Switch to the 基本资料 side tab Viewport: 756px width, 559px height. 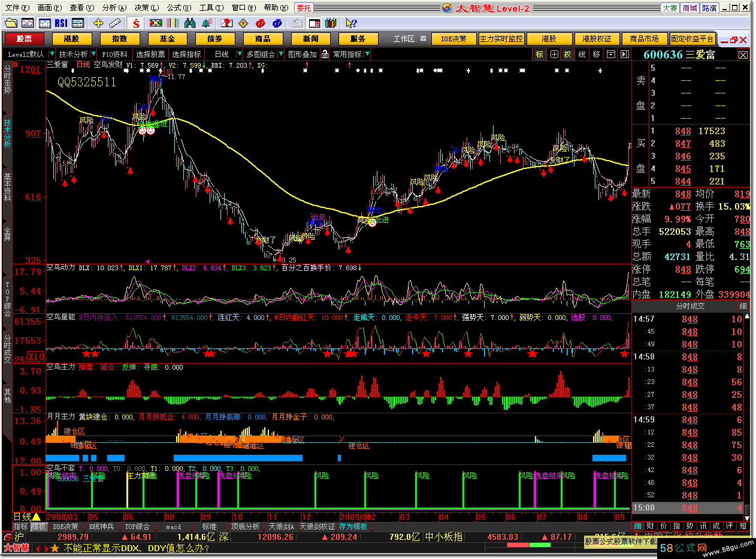(x=7, y=187)
